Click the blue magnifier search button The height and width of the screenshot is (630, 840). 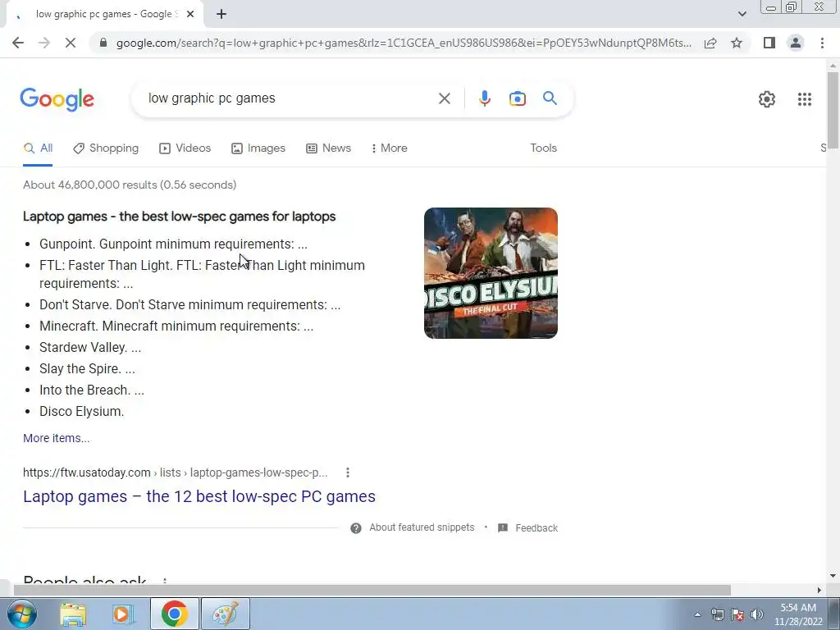pos(550,98)
